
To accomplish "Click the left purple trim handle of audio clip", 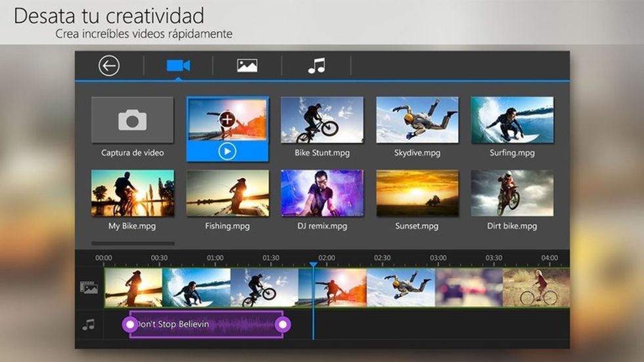I will click(x=129, y=324).
